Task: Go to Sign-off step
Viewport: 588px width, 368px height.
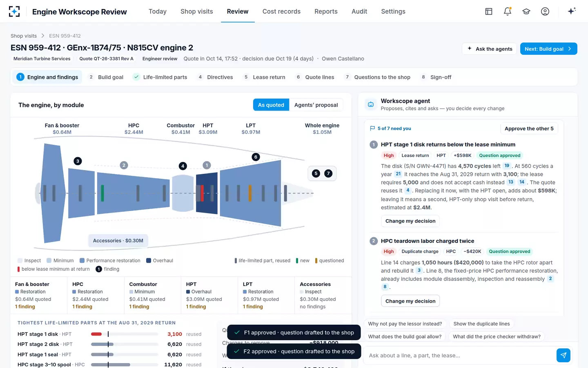Action: pos(436,77)
